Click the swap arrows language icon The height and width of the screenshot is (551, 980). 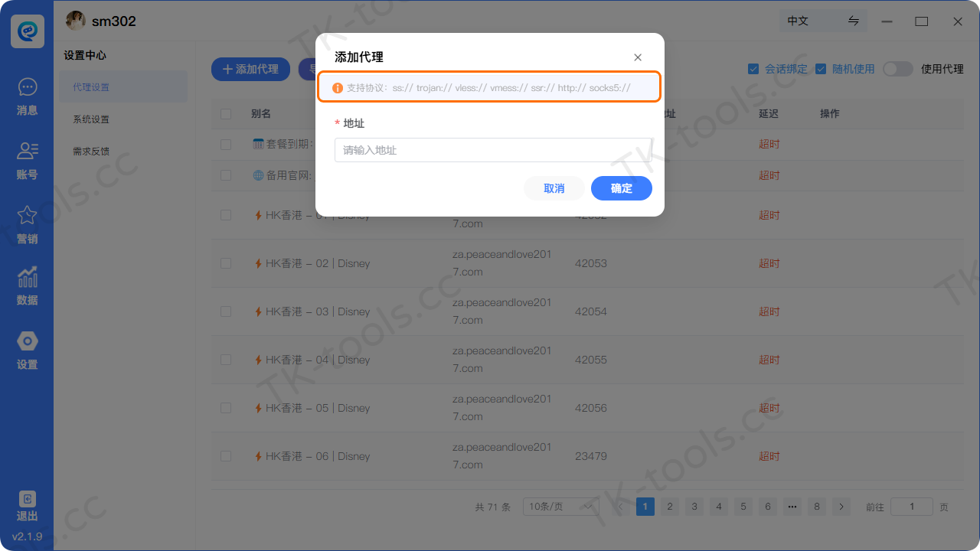[854, 21]
